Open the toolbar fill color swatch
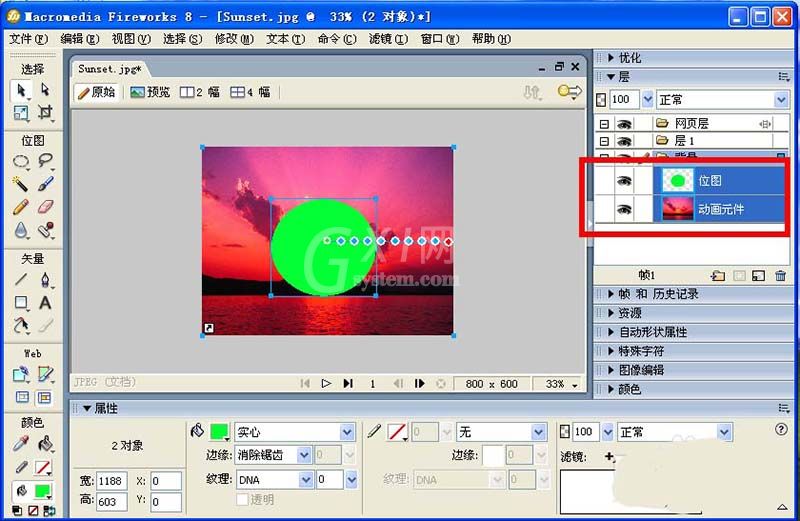 click(x=42, y=491)
